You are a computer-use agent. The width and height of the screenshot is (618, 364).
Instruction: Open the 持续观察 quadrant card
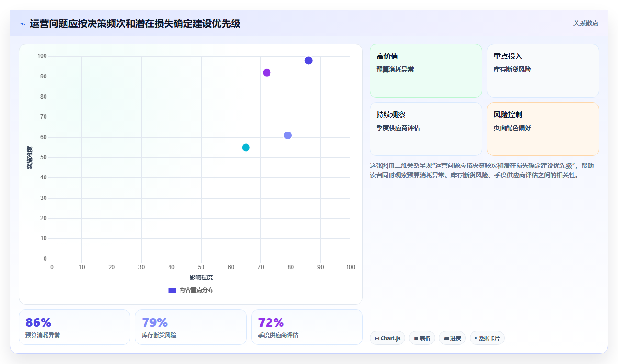point(426,129)
